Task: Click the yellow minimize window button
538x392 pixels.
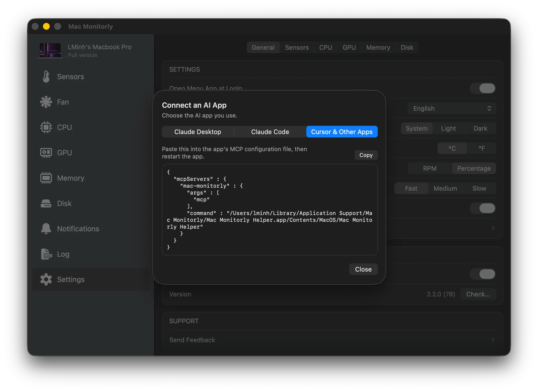Action: tap(46, 26)
